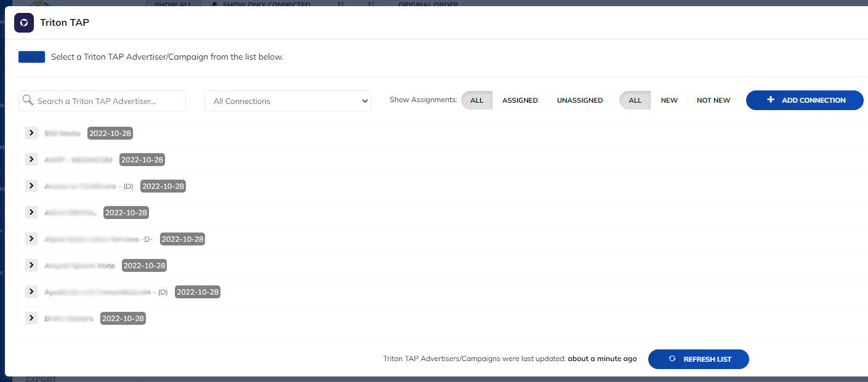
Task: Click the 'Select a Triton TAP Advertiser/Campaign' instruction text
Action: [x=167, y=57]
